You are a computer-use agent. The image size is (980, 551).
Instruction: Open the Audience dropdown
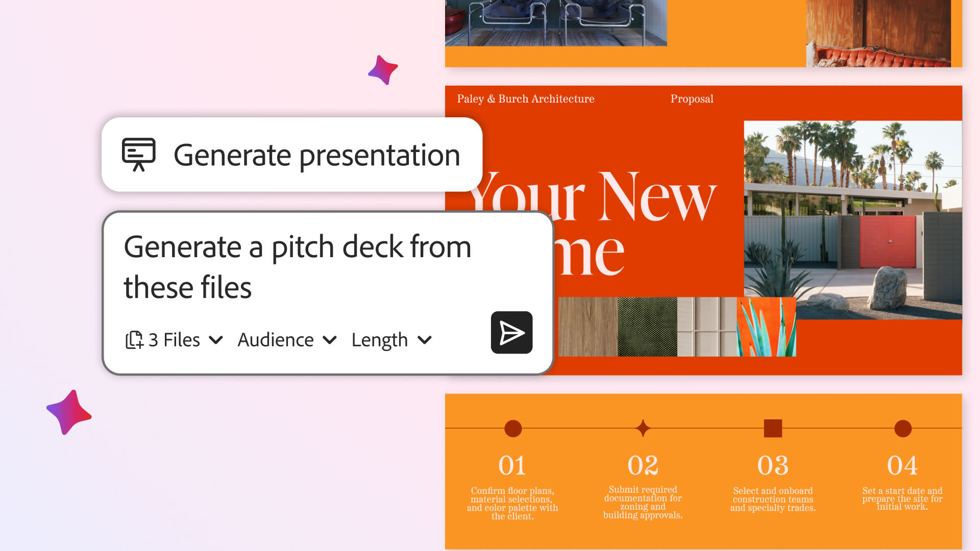point(286,340)
